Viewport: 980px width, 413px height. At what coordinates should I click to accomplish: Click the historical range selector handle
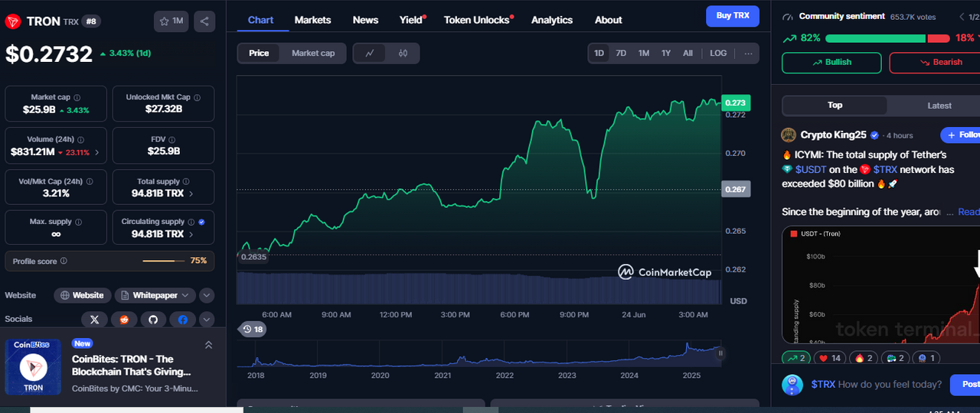(x=720, y=353)
